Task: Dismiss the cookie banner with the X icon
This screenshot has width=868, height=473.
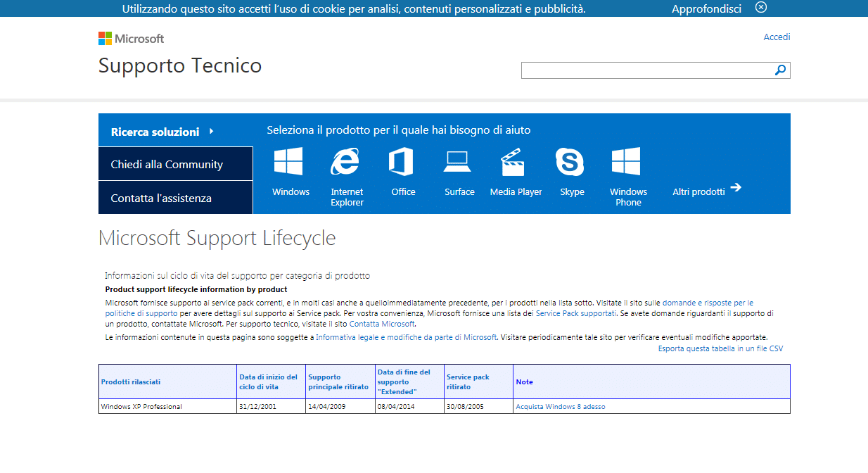Action: pyautogui.click(x=761, y=7)
